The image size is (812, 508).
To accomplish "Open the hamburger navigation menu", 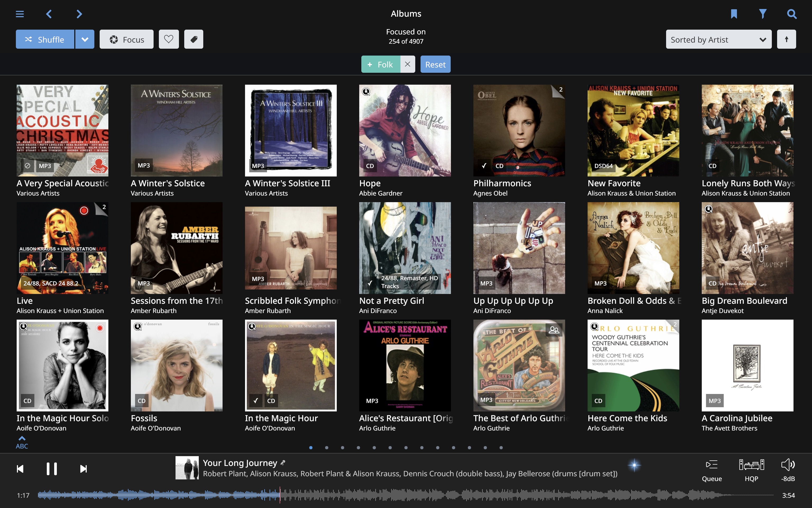I will (20, 14).
